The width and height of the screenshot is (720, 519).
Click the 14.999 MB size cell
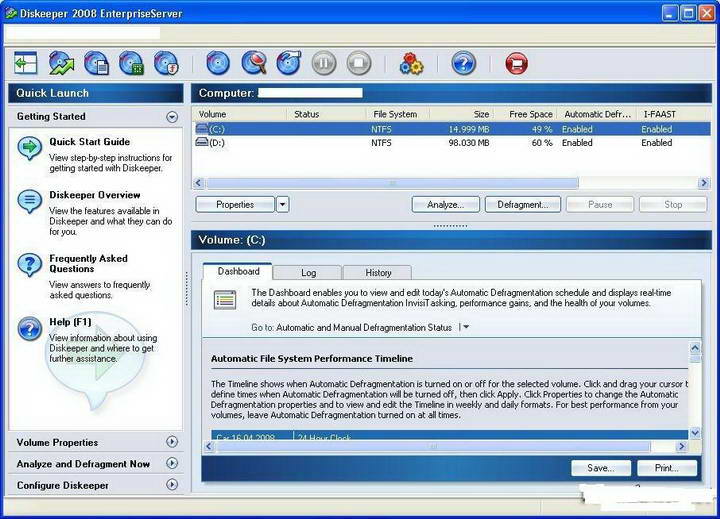[x=469, y=129]
